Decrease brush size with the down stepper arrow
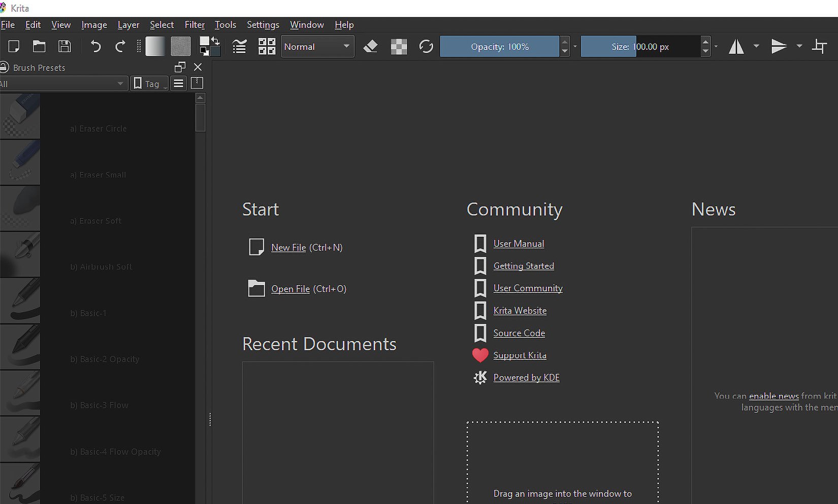The width and height of the screenshot is (838, 504). pos(705,51)
